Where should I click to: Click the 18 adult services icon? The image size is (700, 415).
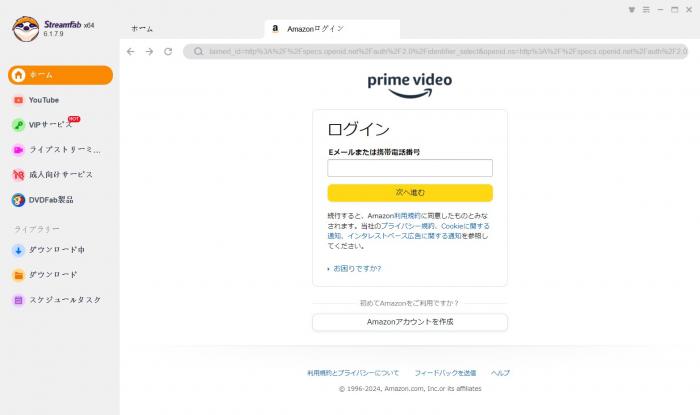(18, 175)
